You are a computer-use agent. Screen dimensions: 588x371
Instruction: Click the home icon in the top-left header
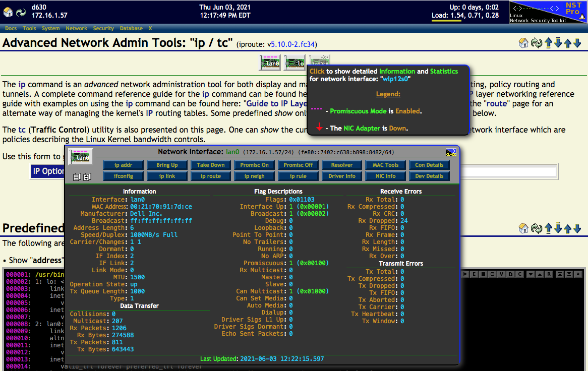coord(8,12)
